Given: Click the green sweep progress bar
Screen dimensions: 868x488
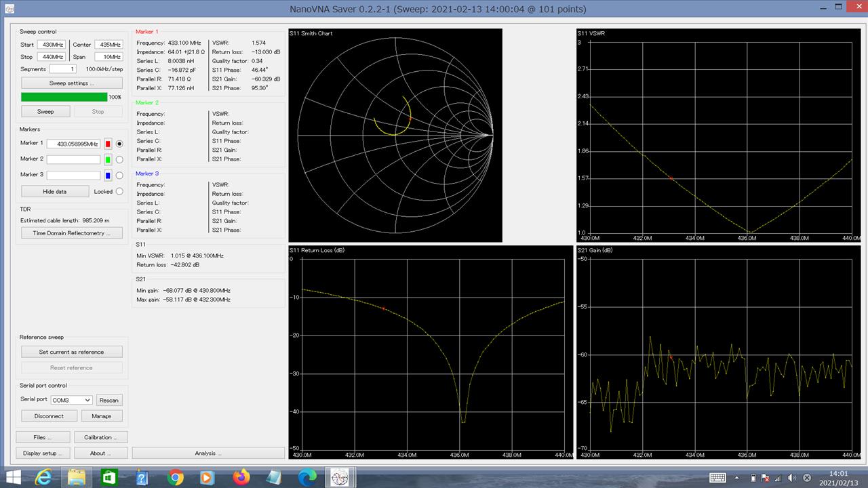Looking at the screenshot, I should point(64,97).
